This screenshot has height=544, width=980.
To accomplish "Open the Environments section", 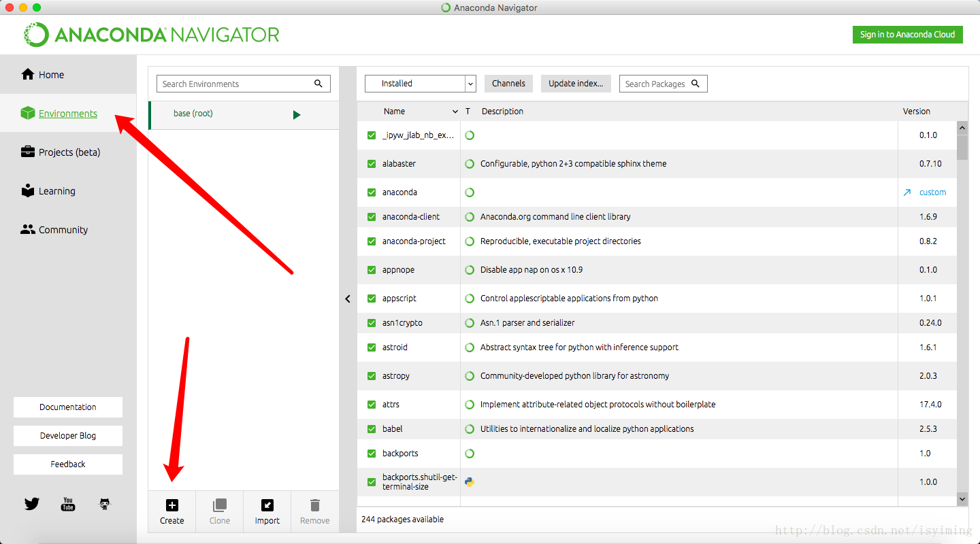I will pos(68,114).
